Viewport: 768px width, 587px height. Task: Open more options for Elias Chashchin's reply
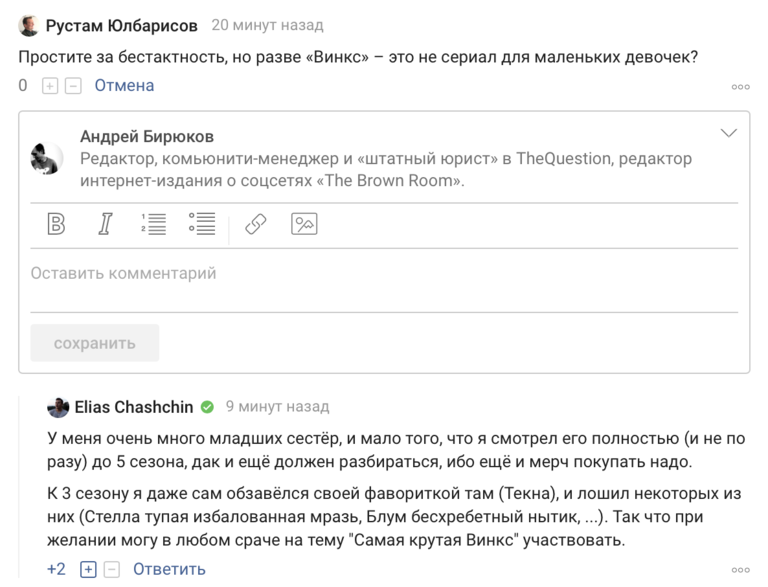click(740, 570)
